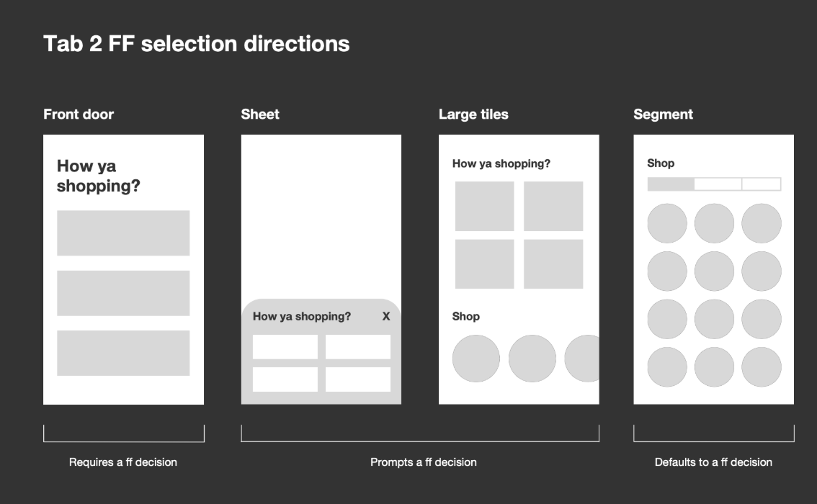The image size is (817, 504).
Task: Click the Requires a ff decision caption
Action: [122, 462]
